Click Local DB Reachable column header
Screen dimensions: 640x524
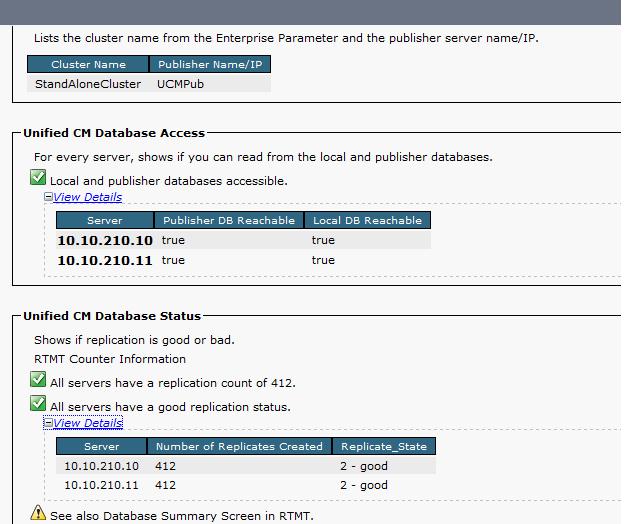coord(367,220)
